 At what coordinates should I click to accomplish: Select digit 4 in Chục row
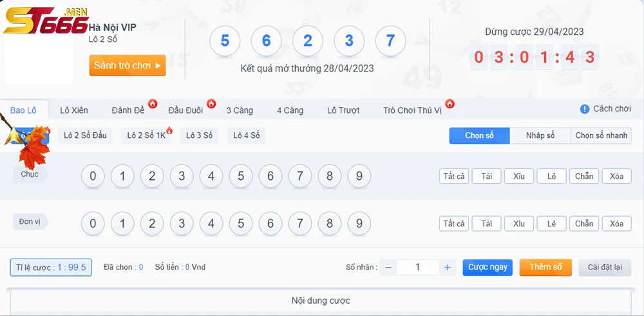point(211,176)
